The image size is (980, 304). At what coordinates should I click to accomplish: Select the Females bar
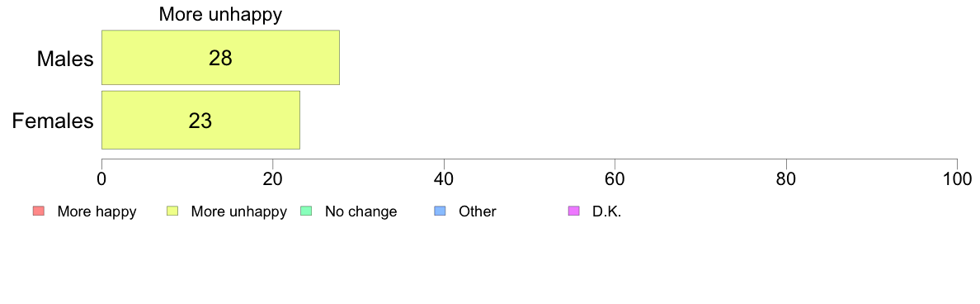[x=200, y=120]
